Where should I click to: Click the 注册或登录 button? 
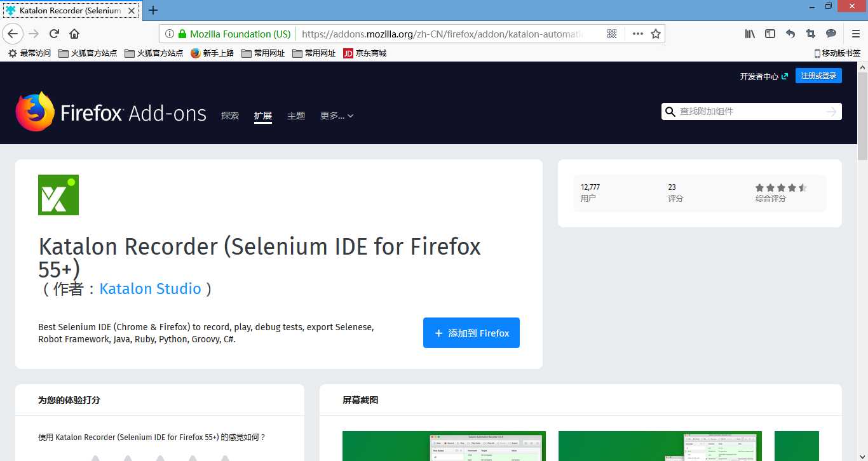818,76
